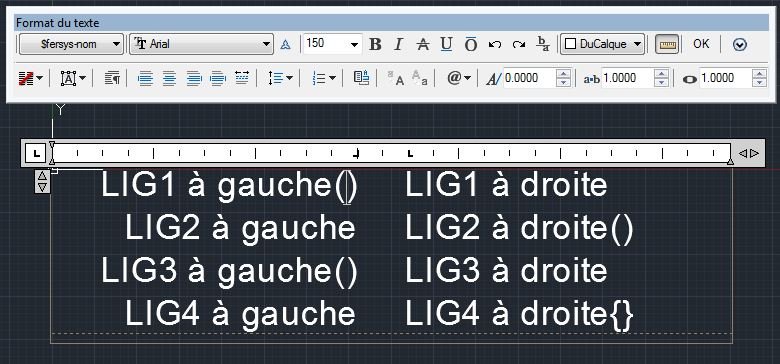Click the Undo arrow icon
Screen dimensions: 780x364
tap(494, 44)
